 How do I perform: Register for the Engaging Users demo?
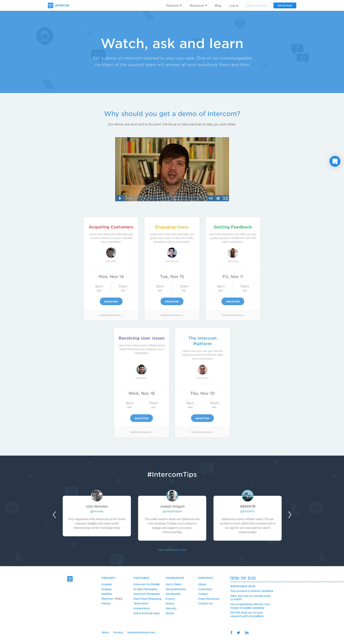point(172,302)
